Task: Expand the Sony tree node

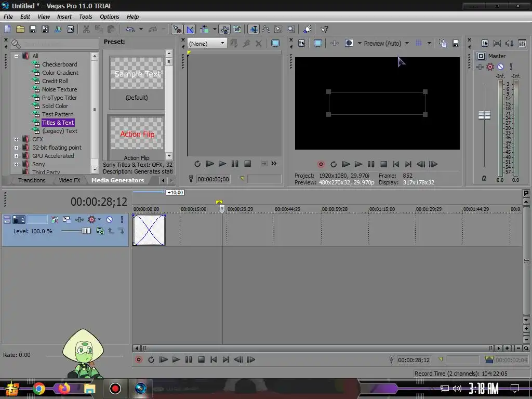Action: click(x=16, y=164)
